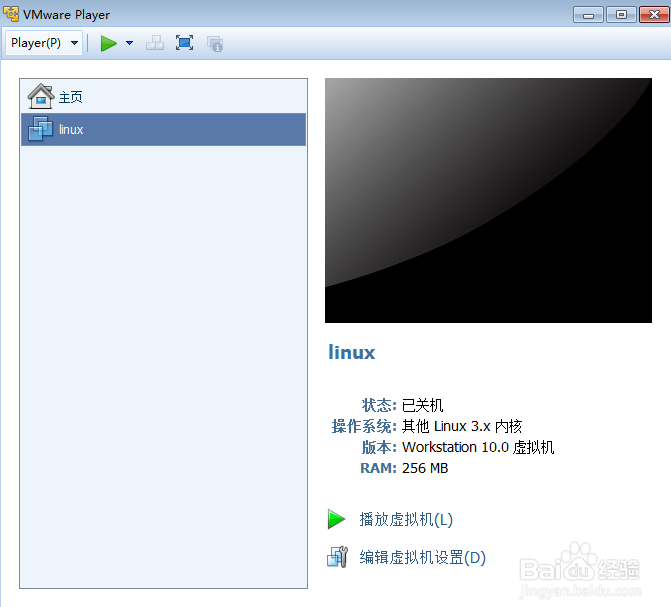Click the Unity mode toolbar icon
The width and height of the screenshot is (671, 607).
click(x=215, y=44)
